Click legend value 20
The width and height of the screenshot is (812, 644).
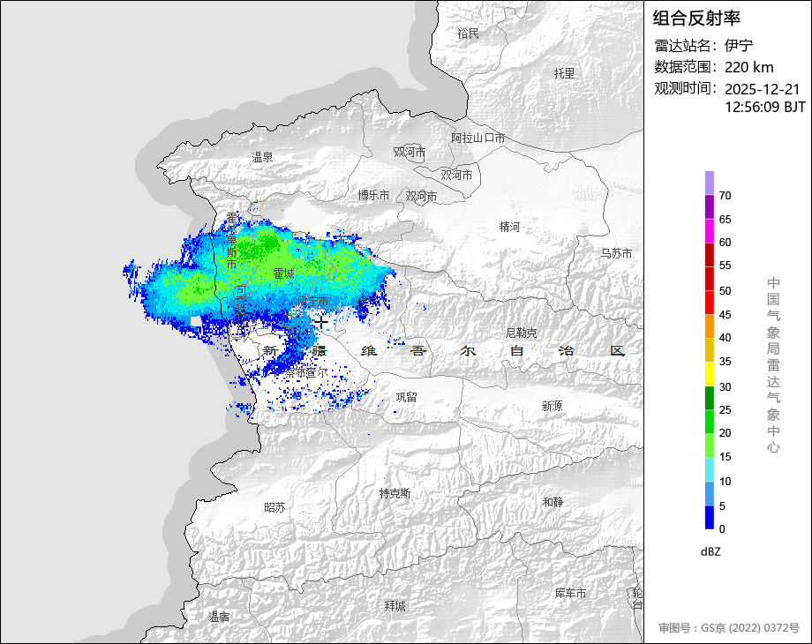725,433
